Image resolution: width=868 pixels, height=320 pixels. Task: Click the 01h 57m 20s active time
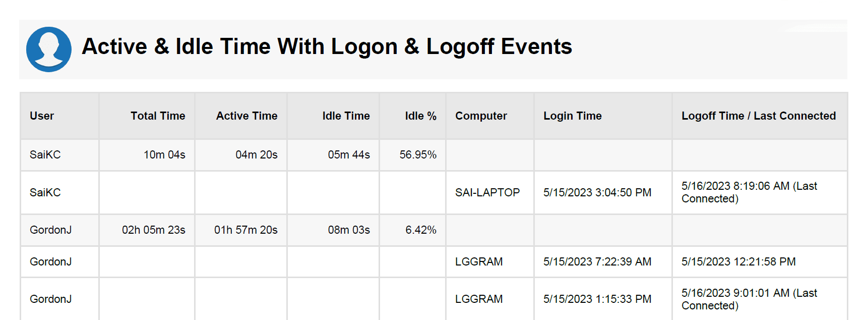tap(245, 230)
